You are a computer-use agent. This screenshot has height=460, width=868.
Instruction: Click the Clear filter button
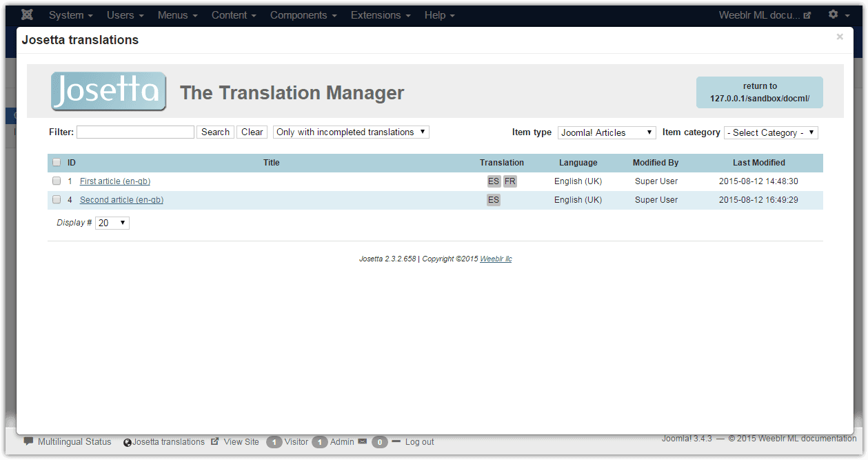point(252,132)
